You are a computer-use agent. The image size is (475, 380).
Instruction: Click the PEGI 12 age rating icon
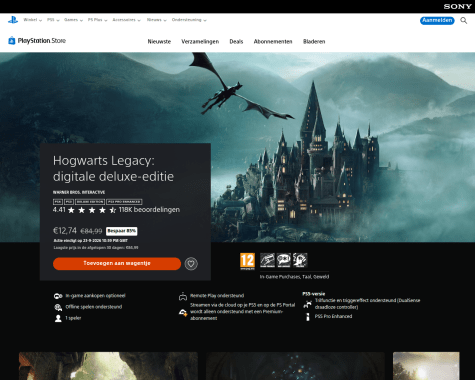247,261
